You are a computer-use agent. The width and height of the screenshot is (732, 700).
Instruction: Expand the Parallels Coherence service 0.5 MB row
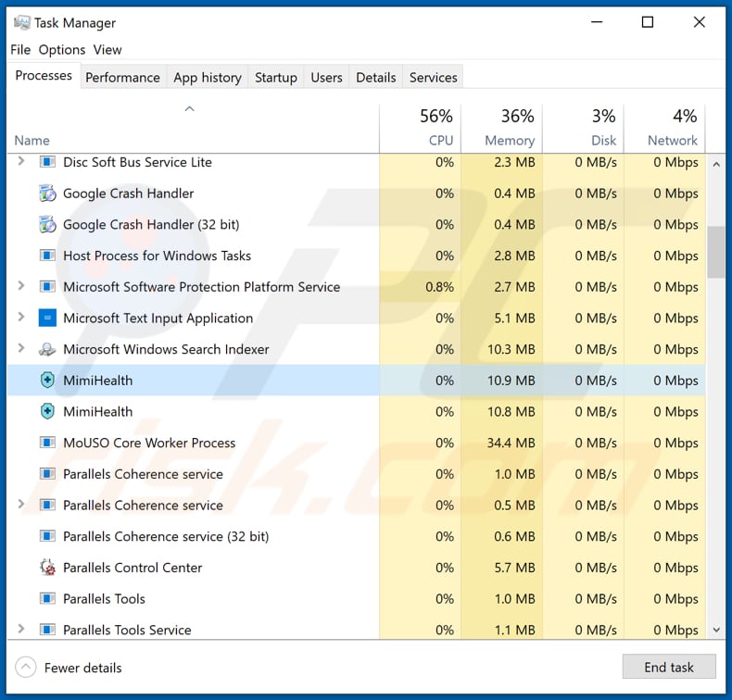pyautogui.click(x=21, y=504)
